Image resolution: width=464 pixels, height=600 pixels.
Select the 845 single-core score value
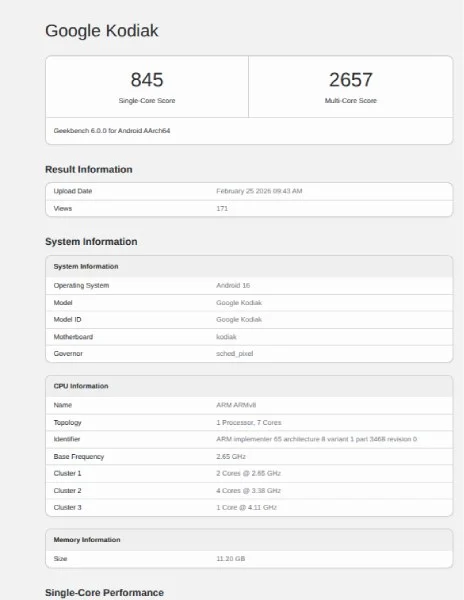click(x=147, y=80)
